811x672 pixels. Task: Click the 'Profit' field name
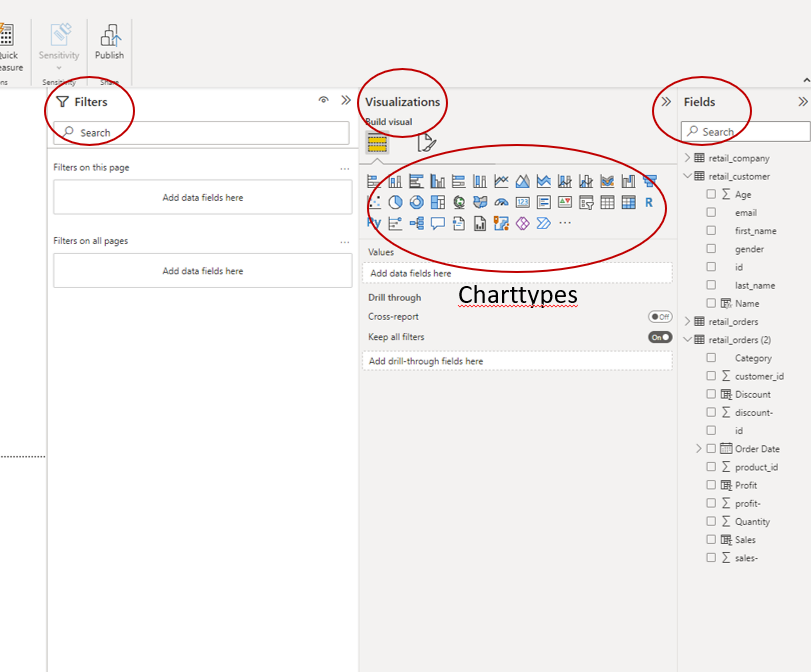pyautogui.click(x=746, y=485)
